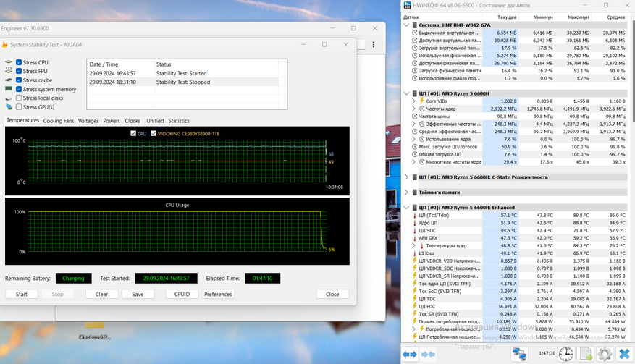Disable Stress cache checkbox
The image size is (635, 364).
pos(19,80)
